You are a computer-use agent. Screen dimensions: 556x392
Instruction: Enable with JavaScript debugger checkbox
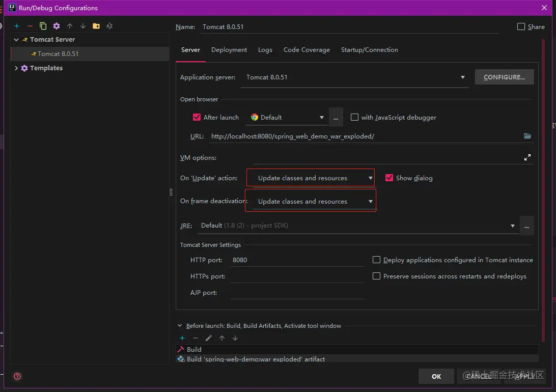(354, 117)
